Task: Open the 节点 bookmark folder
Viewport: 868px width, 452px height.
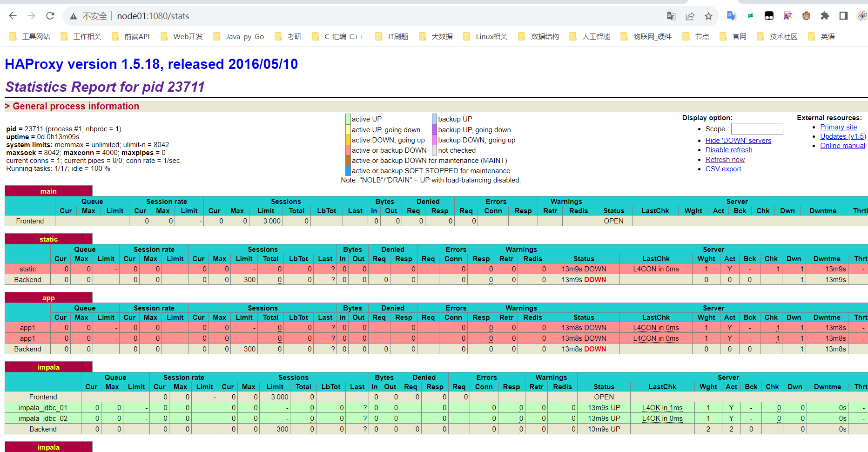Action: pos(696,36)
